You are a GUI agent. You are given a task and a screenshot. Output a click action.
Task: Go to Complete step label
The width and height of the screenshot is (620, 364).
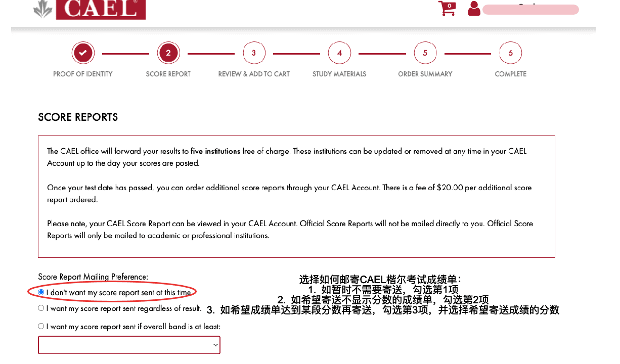click(x=510, y=74)
